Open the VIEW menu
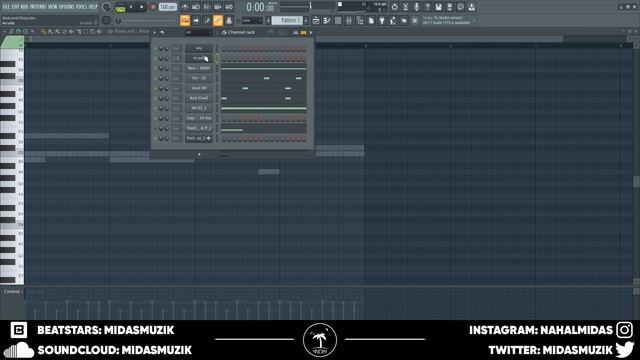640x360 pixels. (x=53, y=7)
